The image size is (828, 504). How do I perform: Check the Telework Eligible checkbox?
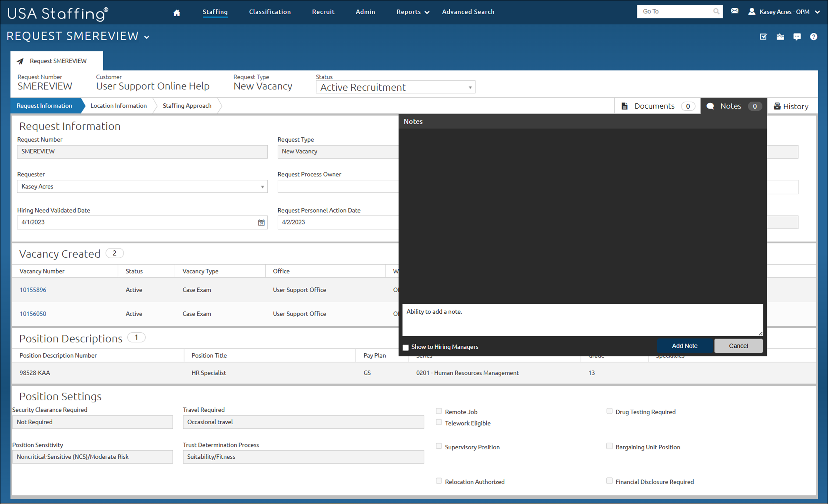439,422
